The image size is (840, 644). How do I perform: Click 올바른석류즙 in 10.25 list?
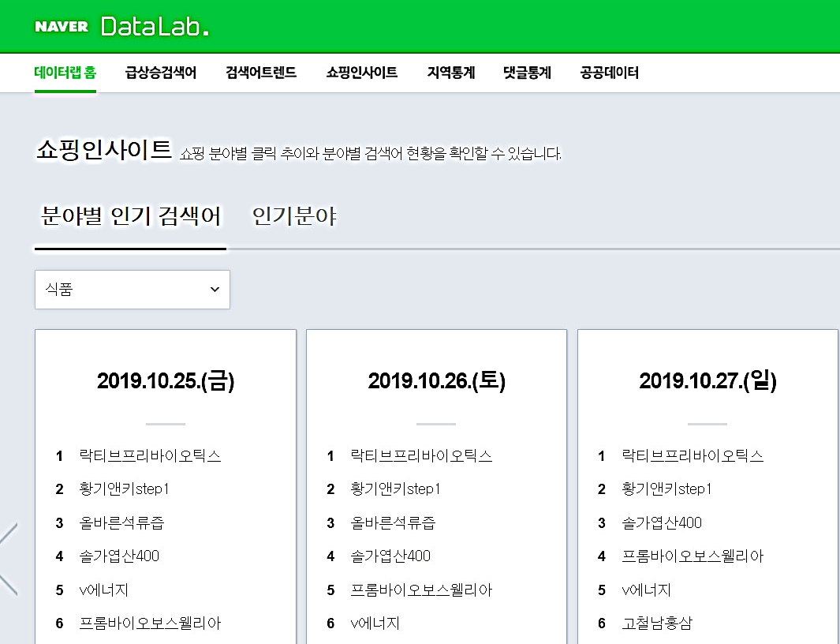coord(121,522)
